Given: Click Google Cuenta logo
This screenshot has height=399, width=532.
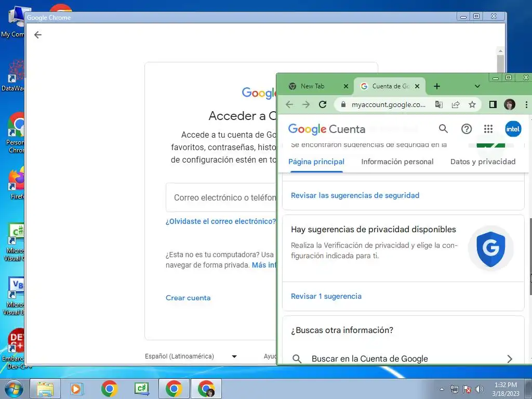Looking at the screenshot, I should click(326, 129).
